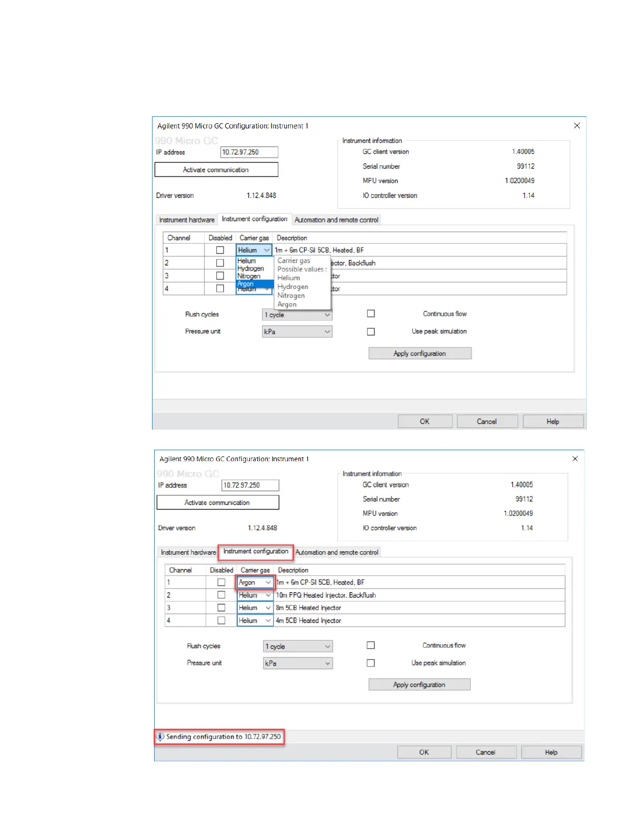
Task: Tick Disabled checkbox for channel 4, upper dialog
Action: pos(220,289)
